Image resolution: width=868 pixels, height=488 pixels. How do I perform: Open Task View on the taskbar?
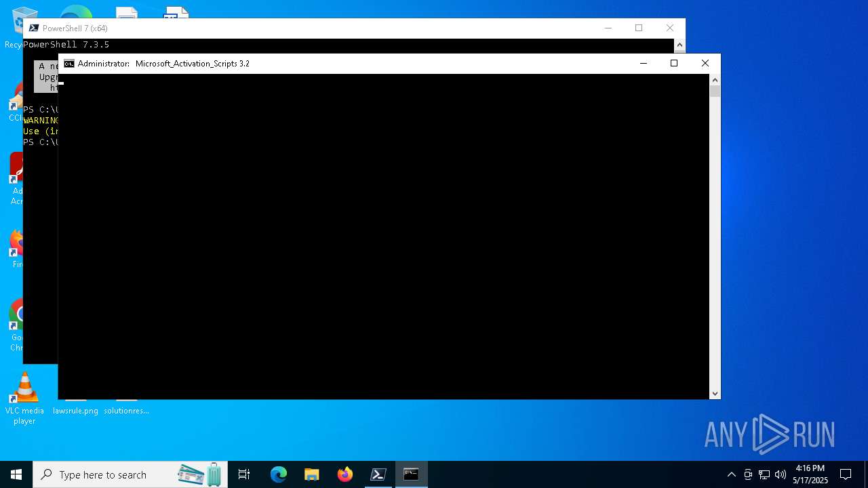[x=244, y=474]
